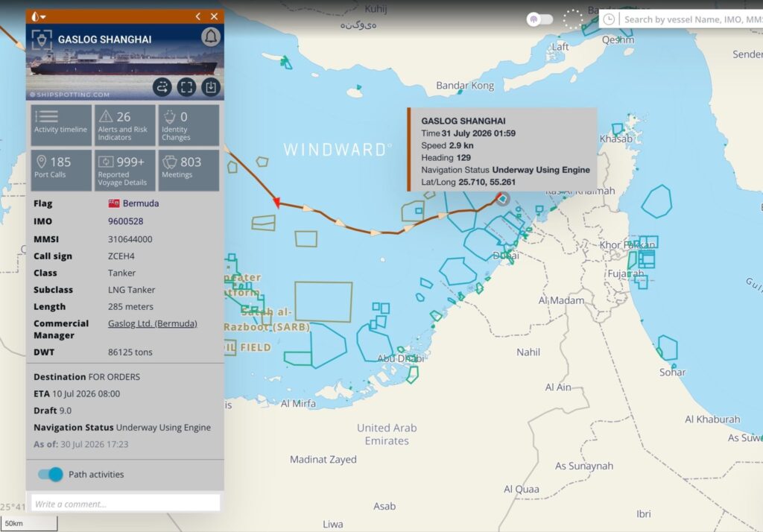Image resolution: width=763 pixels, height=532 pixels.
Task: Click the IMO number 9600528
Action: pyautogui.click(x=125, y=221)
